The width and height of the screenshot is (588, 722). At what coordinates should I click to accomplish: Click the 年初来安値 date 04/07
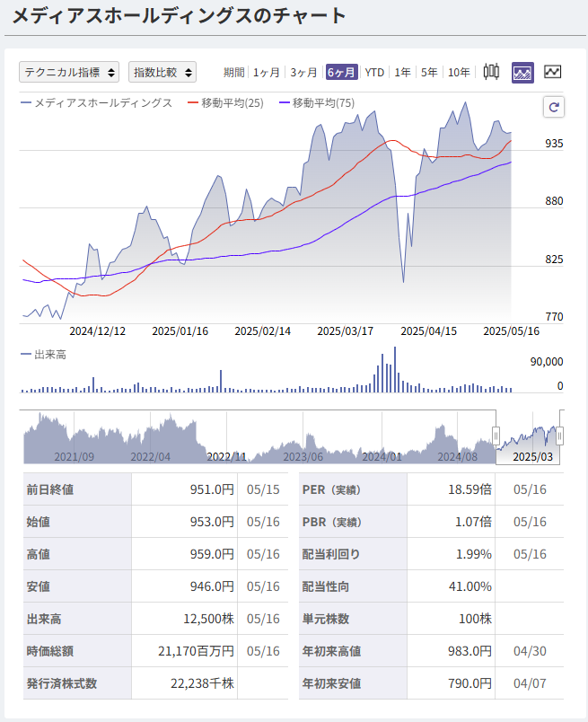click(x=530, y=683)
